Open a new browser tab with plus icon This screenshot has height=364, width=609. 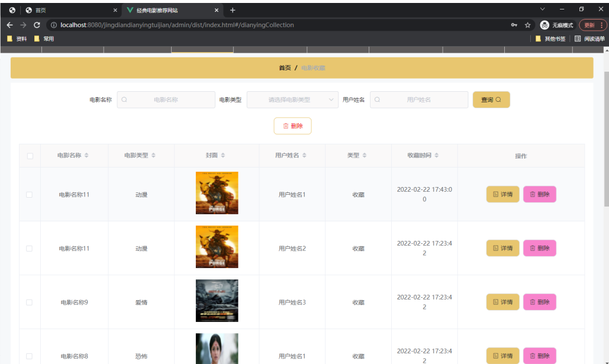(233, 10)
